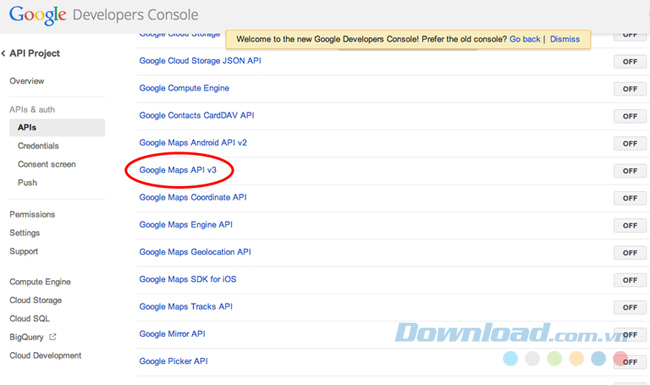Enable the Google Maps API v3 switch
Image resolution: width=650 pixels, height=385 pixels.
(630, 171)
